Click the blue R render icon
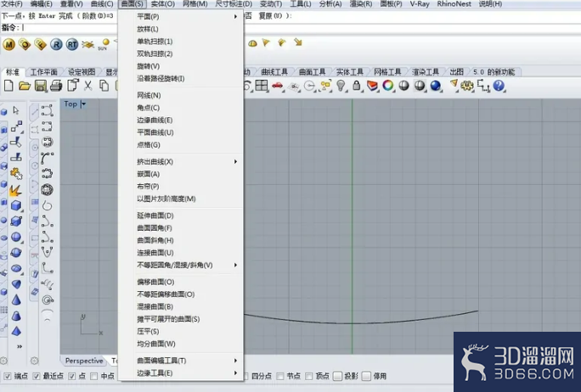This screenshot has width=581, height=392. tap(56, 45)
